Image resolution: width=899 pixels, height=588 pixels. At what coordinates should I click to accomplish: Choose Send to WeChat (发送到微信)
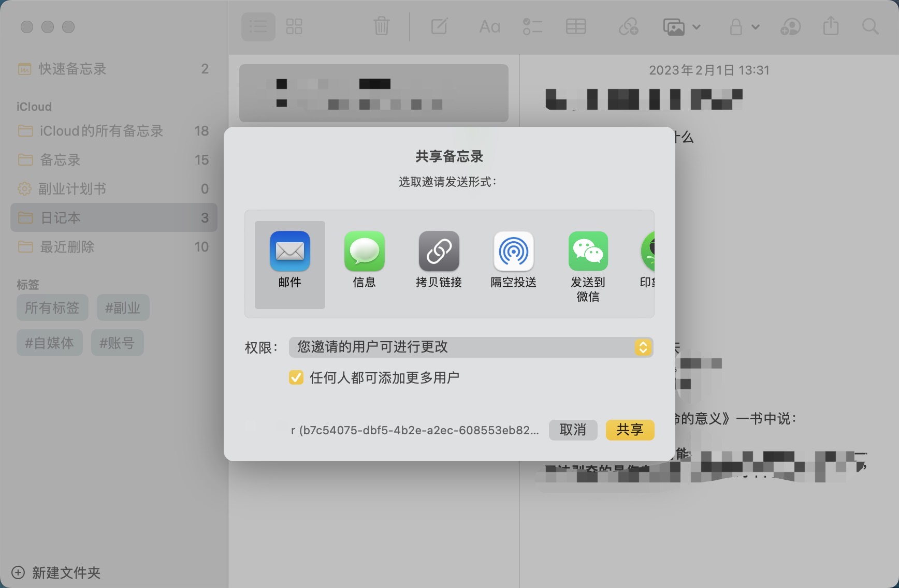(588, 252)
